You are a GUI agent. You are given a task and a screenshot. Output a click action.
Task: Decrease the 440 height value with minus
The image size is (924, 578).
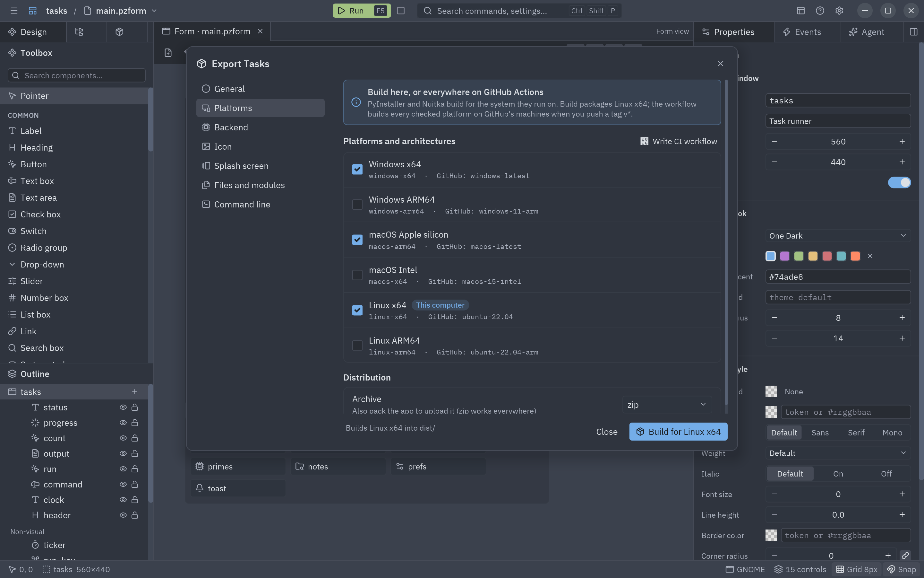click(x=774, y=162)
